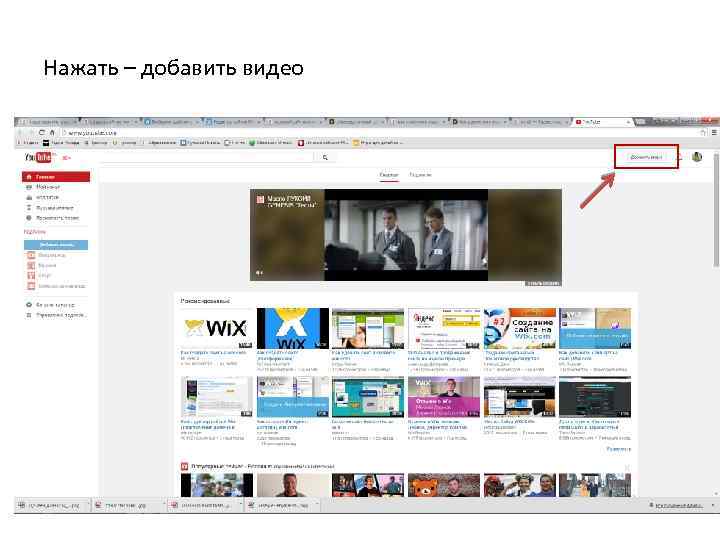This screenshot has width=720, height=540.
Task: Open second subscription channel in sidebar
Action: click(x=42, y=265)
